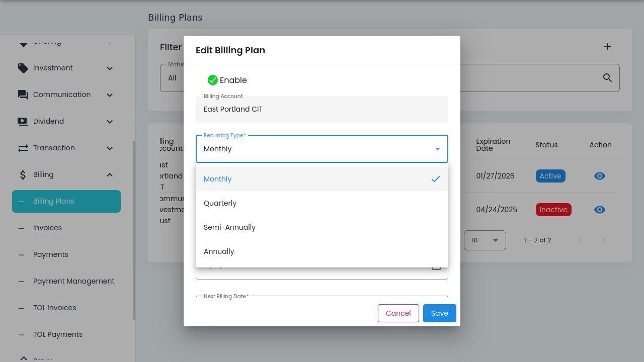
Task: Click the Billing dollar sign icon
Action: point(23,175)
